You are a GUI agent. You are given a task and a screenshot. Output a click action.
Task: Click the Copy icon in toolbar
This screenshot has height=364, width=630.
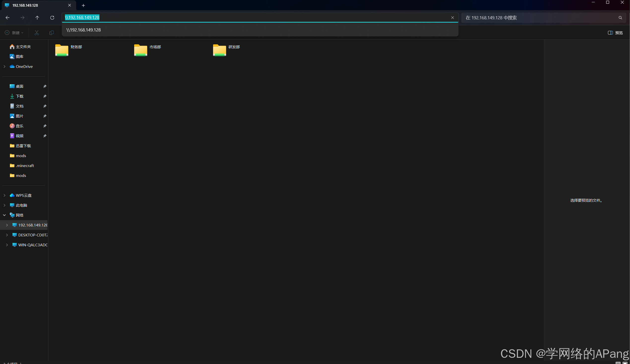52,33
